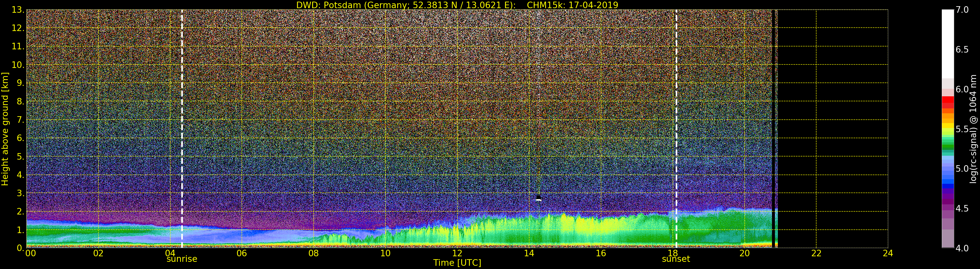980x269 pixels.
Task: Click the '02' tick on the time axis
Action: tap(98, 253)
